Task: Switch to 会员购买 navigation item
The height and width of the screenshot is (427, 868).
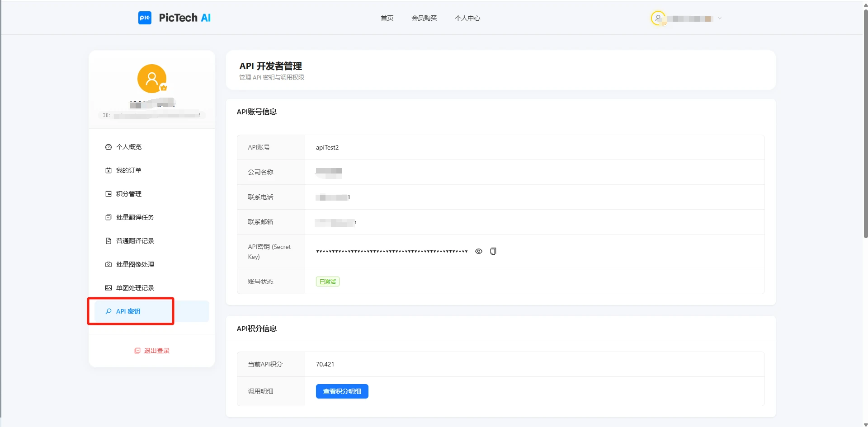Action: point(424,18)
